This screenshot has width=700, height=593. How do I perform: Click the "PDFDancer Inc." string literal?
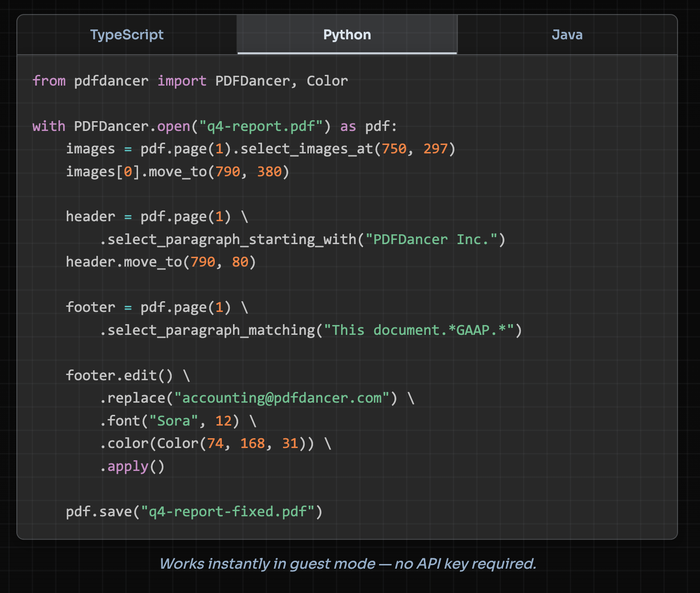[x=431, y=239]
